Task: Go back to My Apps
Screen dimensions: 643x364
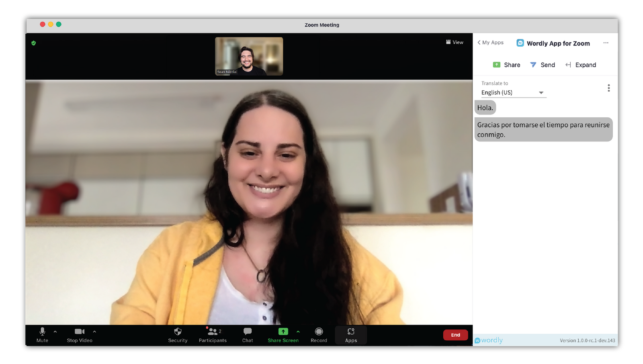Action: click(490, 42)
